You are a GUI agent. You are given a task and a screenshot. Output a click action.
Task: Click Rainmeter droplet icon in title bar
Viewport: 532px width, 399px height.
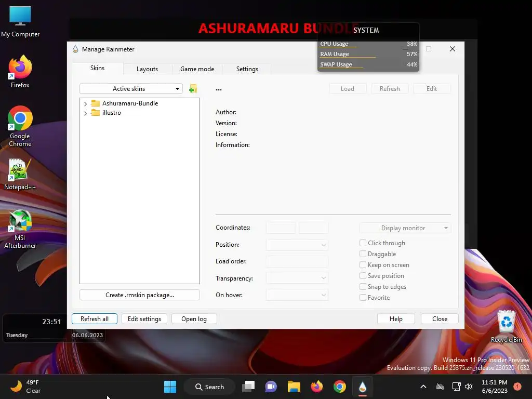pos(75,49)
